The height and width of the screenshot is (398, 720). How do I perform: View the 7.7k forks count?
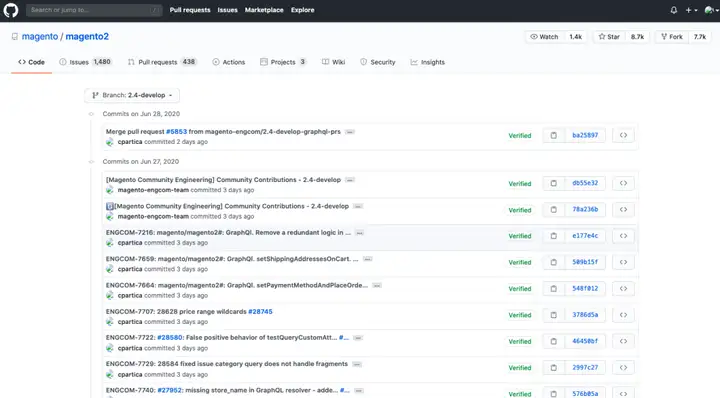coord(700,37)
